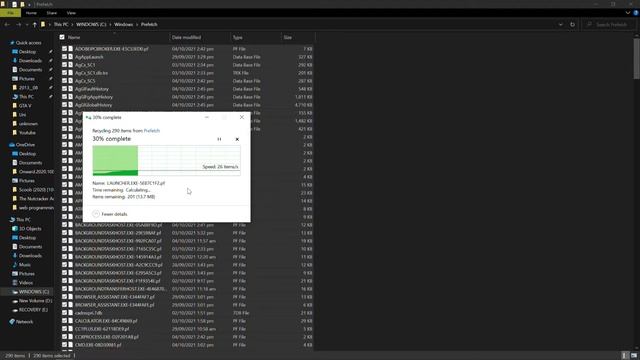Select the WINDOWS (C:) drive in the sidebar
Image resolution: width=640 pixels, height=360 pixels.
point(33,292)
